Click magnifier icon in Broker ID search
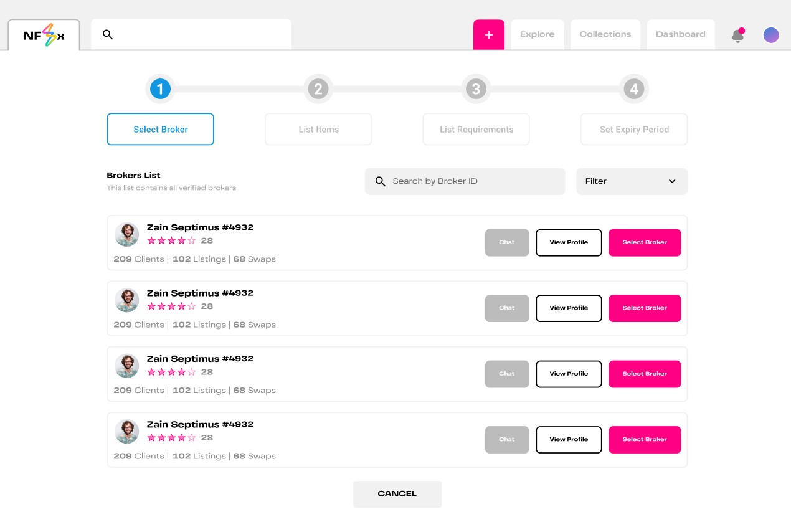The height and width of the screenshot is (532, 791). point(381,181)
